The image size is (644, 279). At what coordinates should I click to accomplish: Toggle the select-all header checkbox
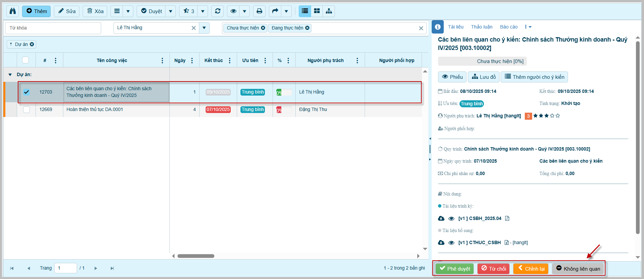click(x=25, y=60)
